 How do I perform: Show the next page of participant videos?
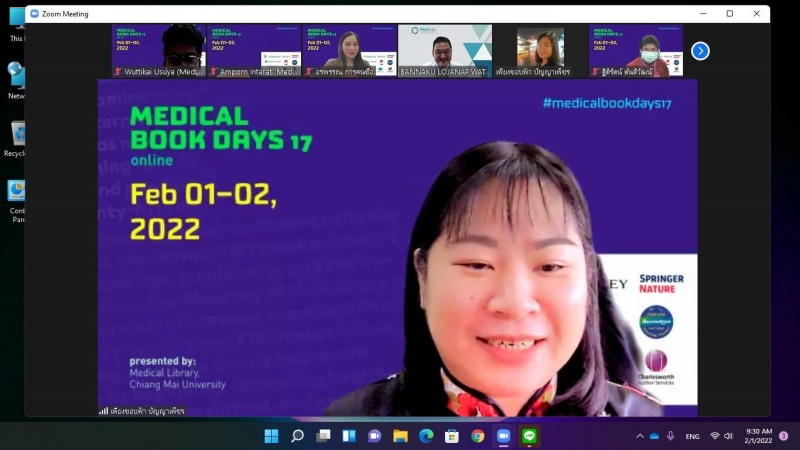(700, 51)
